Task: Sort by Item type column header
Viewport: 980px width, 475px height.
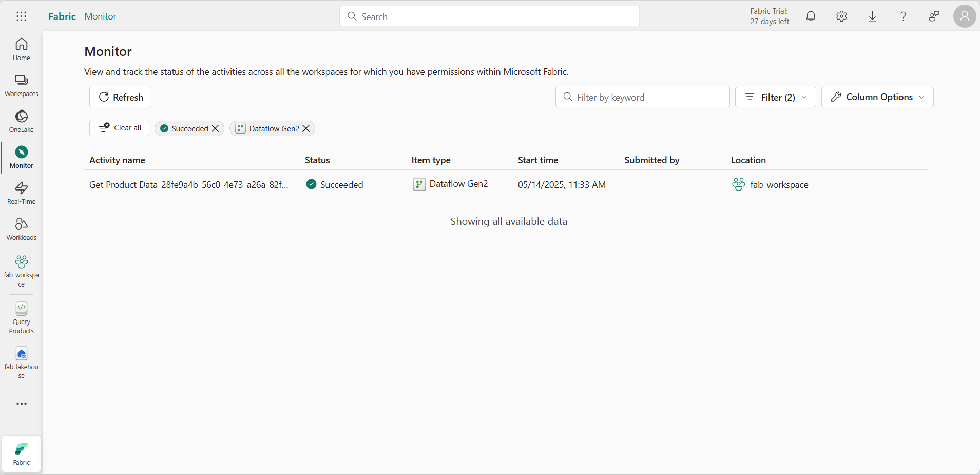Action: pyautogui.click(x=431, y=160)
